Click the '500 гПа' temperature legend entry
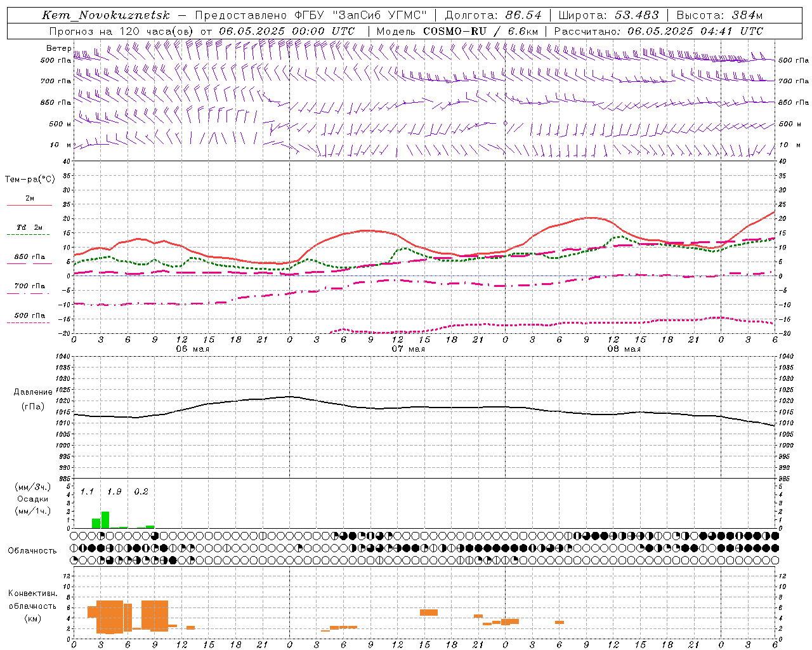 [30, 315]
